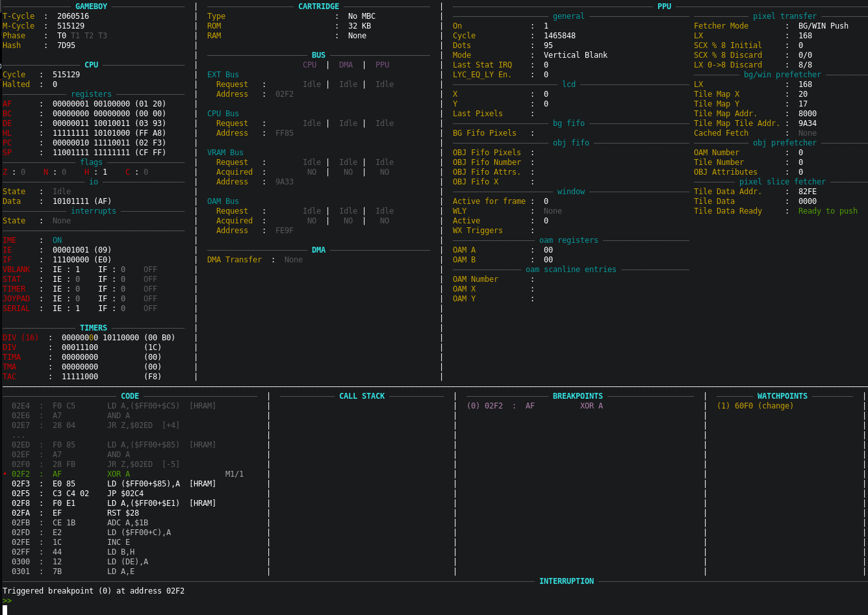Screen dimensions: 868x615
Task: Click the Tile Map Y value 17
Action: pos(803,104)
